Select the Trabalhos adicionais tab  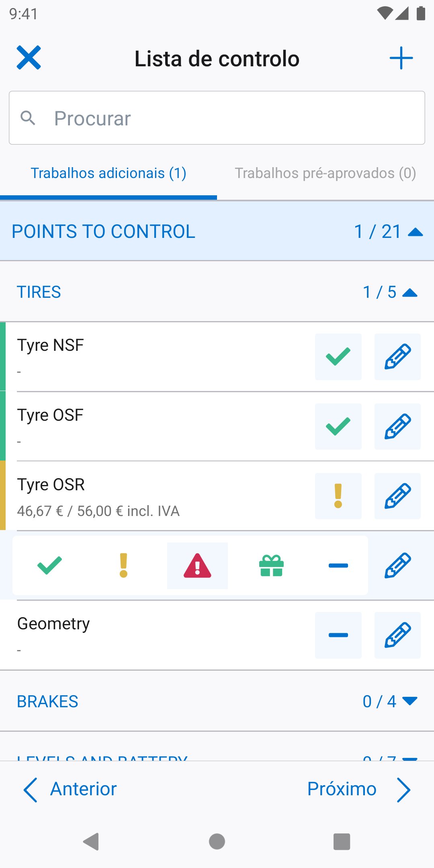(108, 173)
